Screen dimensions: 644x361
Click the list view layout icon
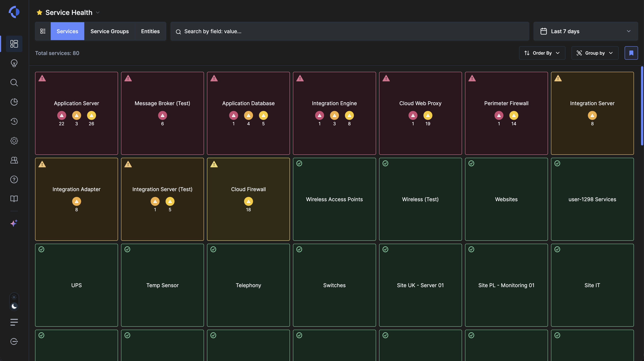pyautogui.click(x=43, y=31)
